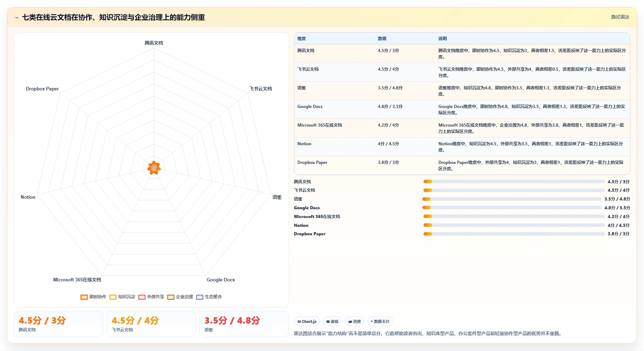Screen dimensions: 644x351
Task: Click the Dropbox Paper progress bar
Action: pyautogui.click(x=514, y=234)
